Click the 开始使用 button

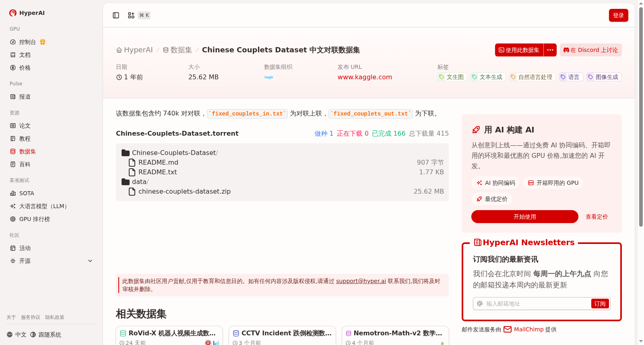(x=525, y=217)
